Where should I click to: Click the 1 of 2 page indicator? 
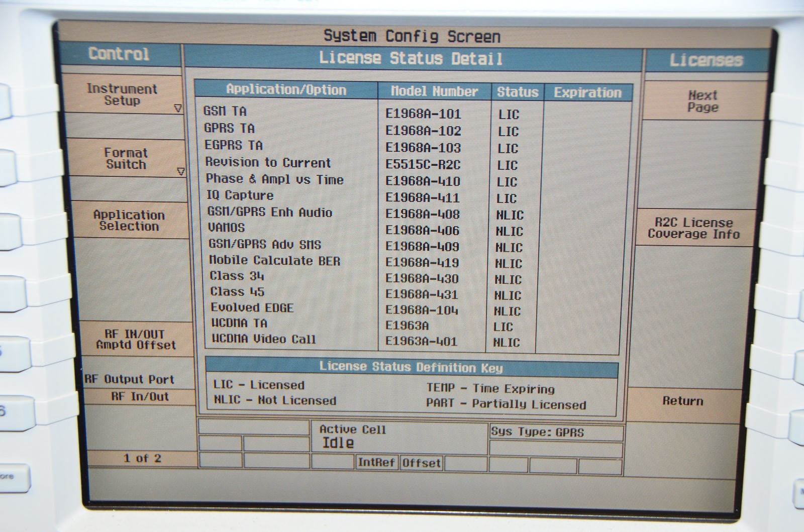pyautogui.click(x=142, y=458)
